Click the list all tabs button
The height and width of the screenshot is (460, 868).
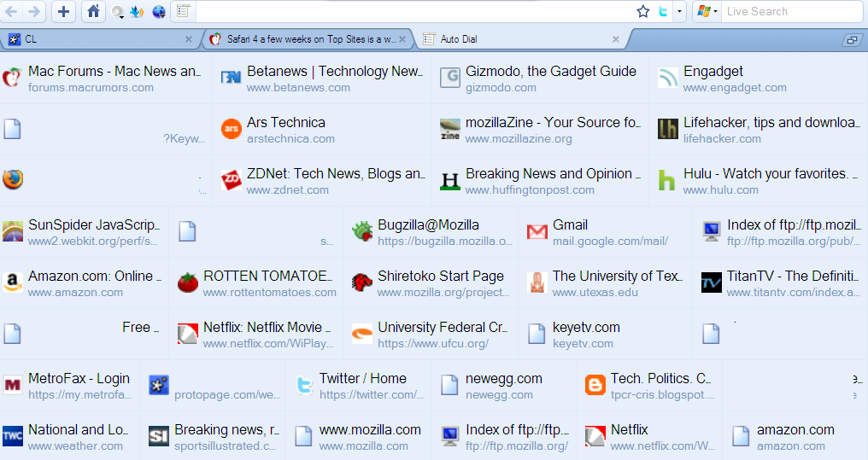coord(852,40)
